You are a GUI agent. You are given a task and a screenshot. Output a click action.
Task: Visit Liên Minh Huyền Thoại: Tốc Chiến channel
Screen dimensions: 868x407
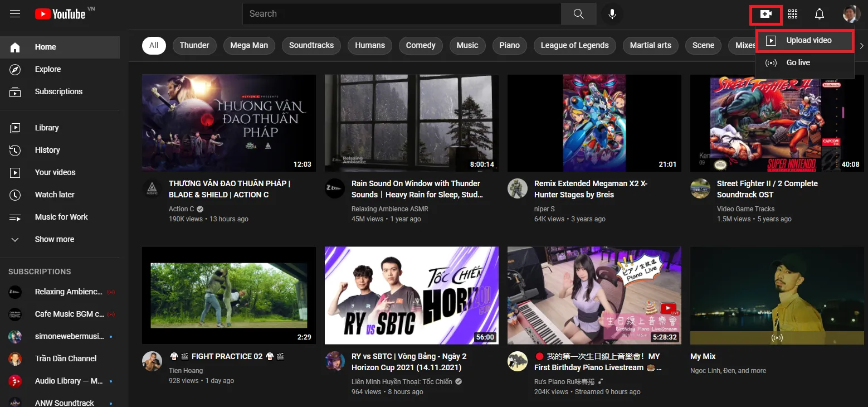(x=402, y=382)
